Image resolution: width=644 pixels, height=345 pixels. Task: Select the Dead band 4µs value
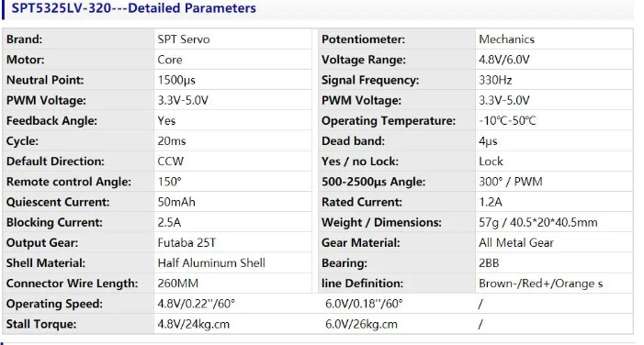tap(488, 141)
